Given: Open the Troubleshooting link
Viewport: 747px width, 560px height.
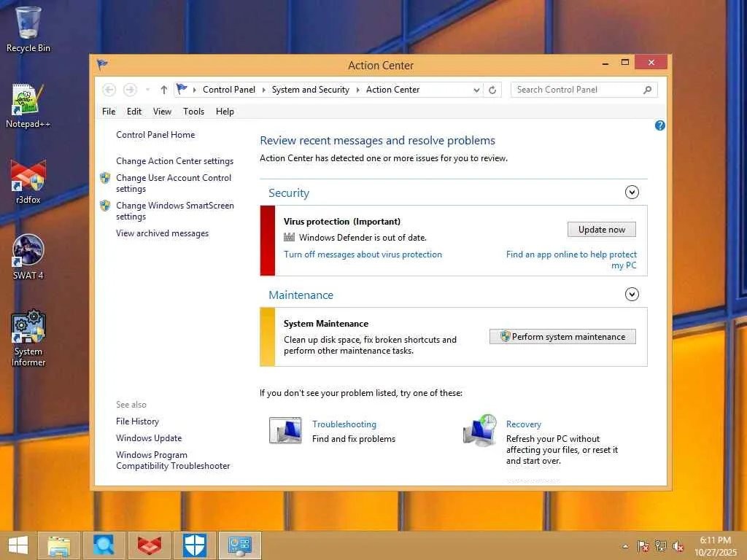Looking at the screenshot, I should click(344, 424).
